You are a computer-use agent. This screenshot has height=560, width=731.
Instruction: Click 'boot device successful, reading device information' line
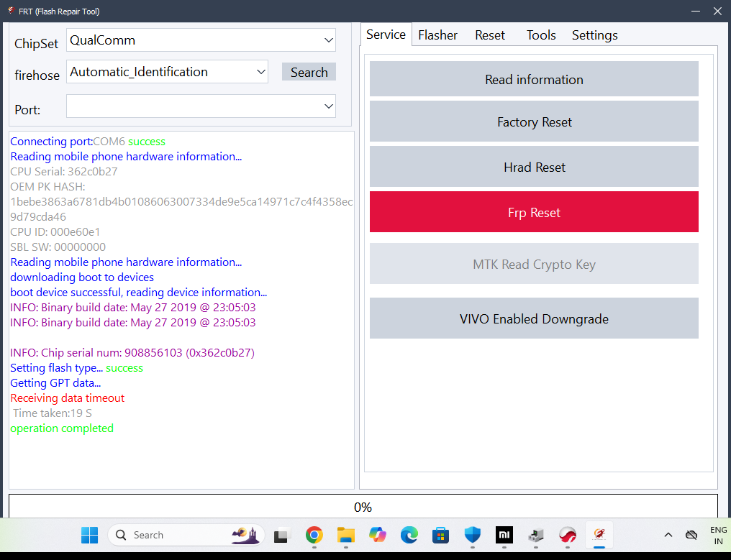click(138, 292)
